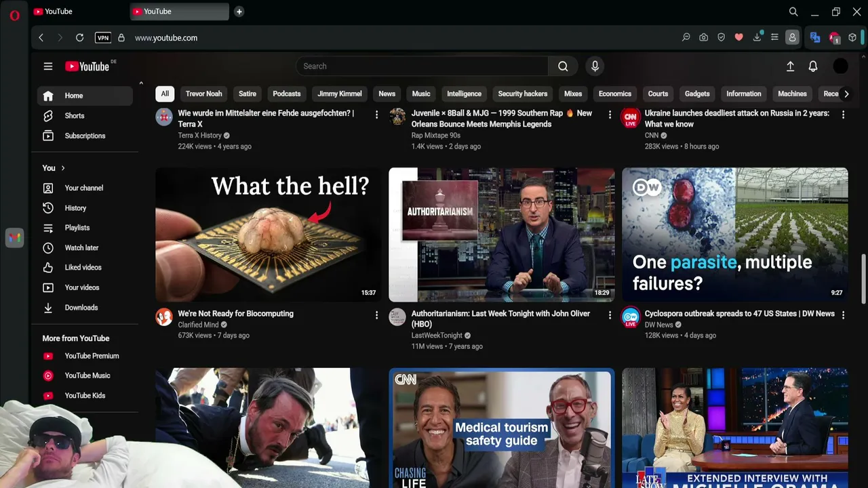Zoom out the page with magnifier icon
This screenshot has width=868, height=488.
686,38
